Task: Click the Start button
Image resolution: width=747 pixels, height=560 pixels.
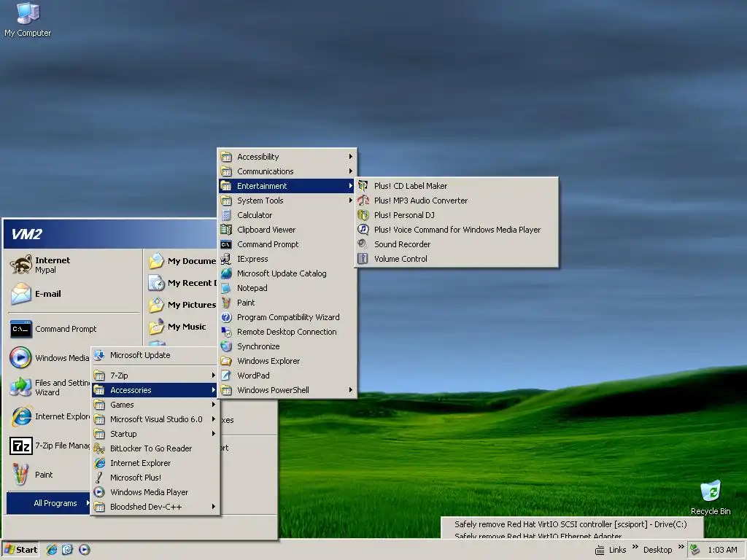Action: [x=20, y=550]
